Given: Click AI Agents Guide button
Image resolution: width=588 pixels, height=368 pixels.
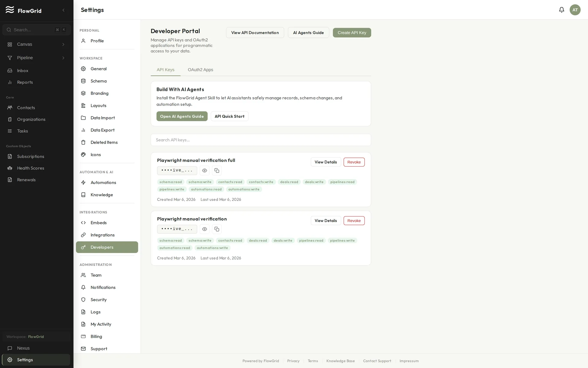Looking at the screenshot, I should 308,33.
